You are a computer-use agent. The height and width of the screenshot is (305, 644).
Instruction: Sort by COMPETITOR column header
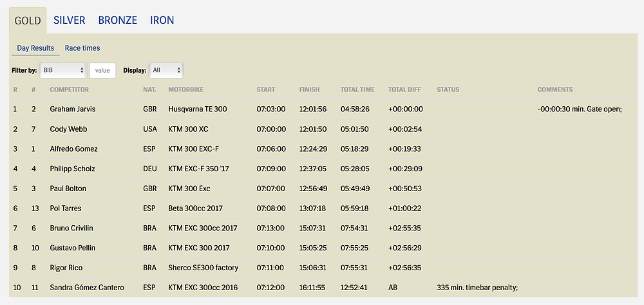coord(69,89)
